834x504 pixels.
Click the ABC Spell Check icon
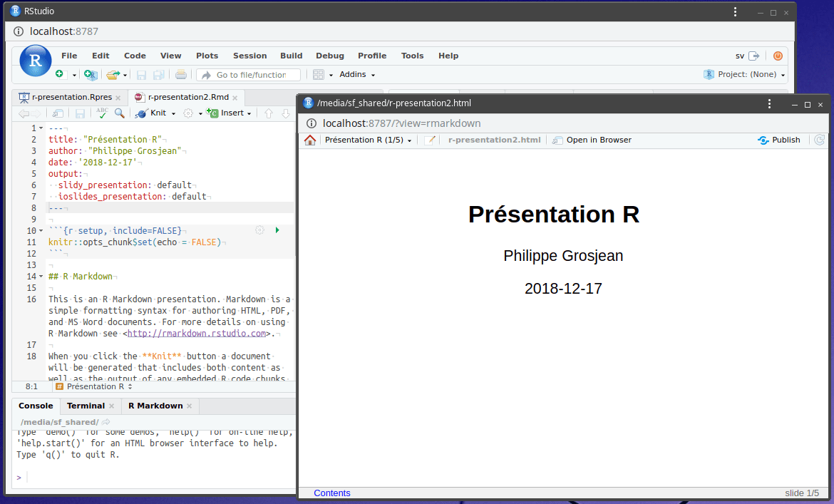(102, 113)
